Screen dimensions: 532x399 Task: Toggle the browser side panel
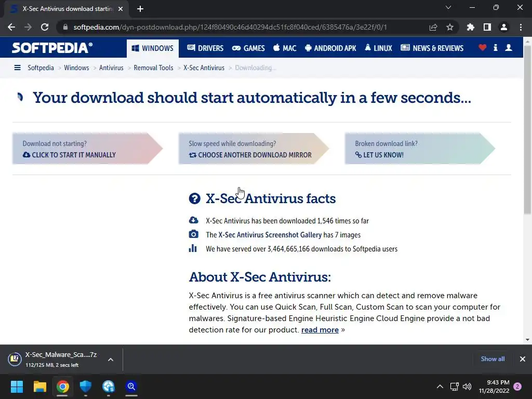487,27
